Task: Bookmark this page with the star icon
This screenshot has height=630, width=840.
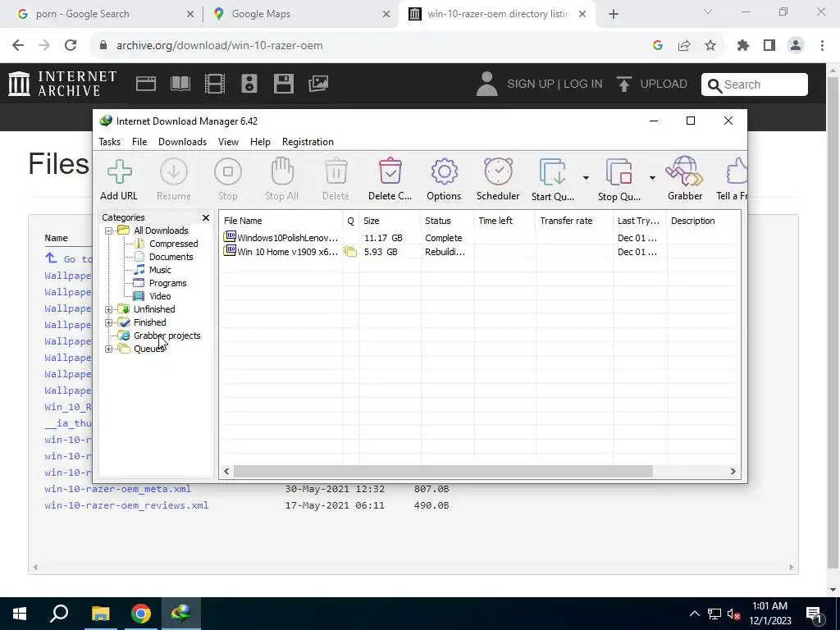Action: click(x=710, y=46)
